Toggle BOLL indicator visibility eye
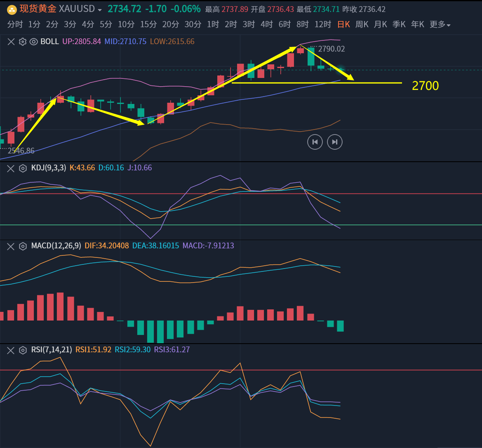 pos(34,42)
